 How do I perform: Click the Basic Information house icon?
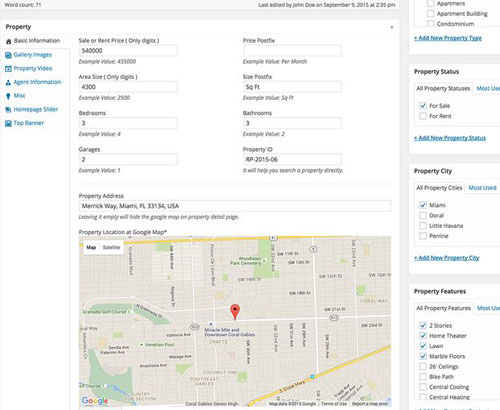coord(9,41)
